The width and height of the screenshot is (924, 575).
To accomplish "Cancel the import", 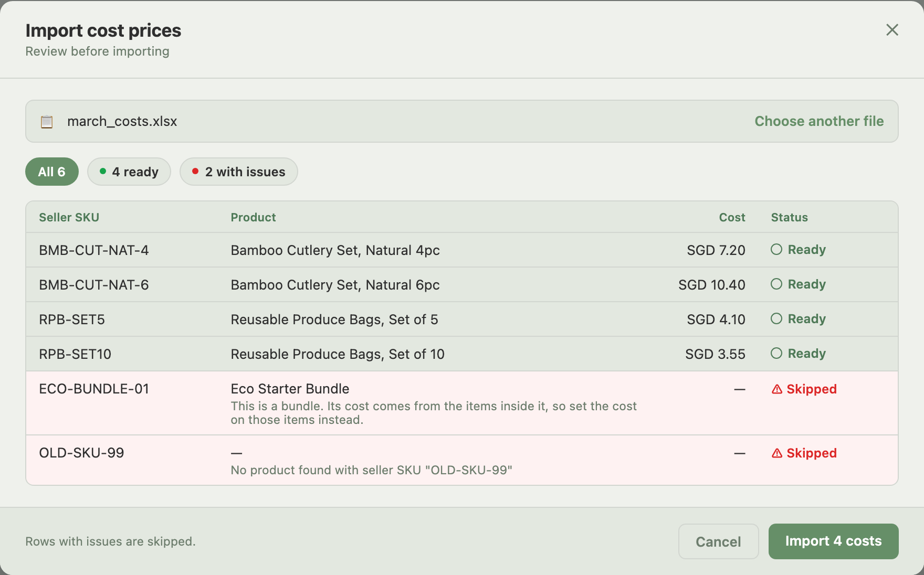I will [718, 541].
